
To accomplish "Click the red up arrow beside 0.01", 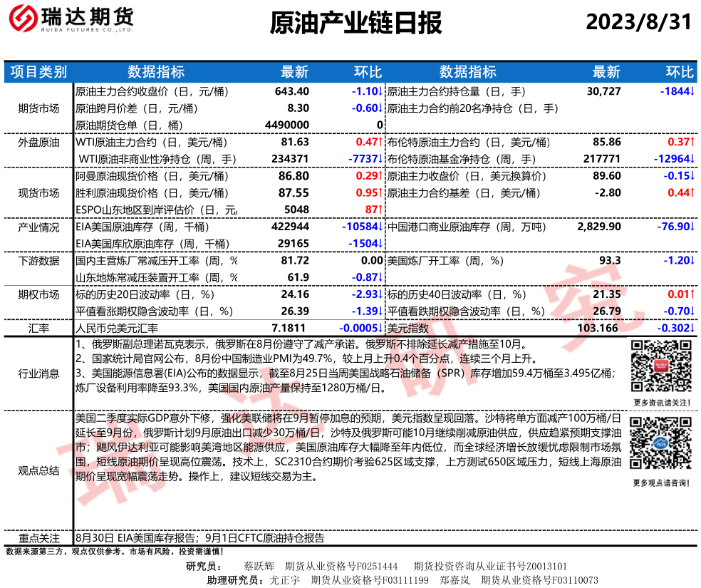I will [692, 294].
